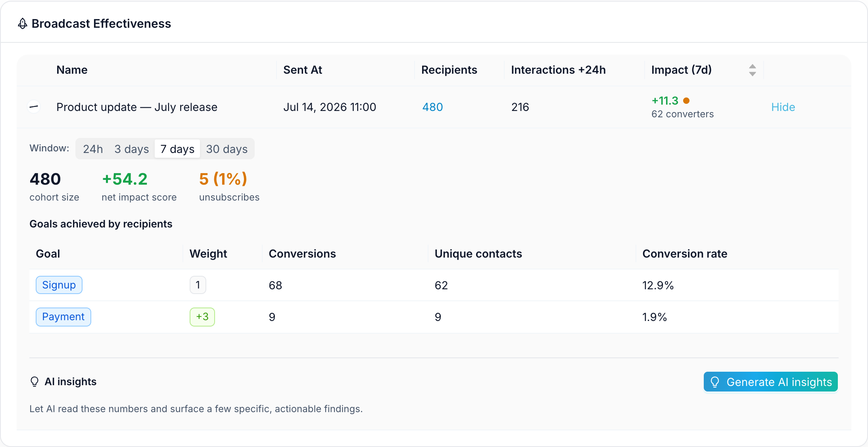Click the Goal column header

click(x=48, y=254)
